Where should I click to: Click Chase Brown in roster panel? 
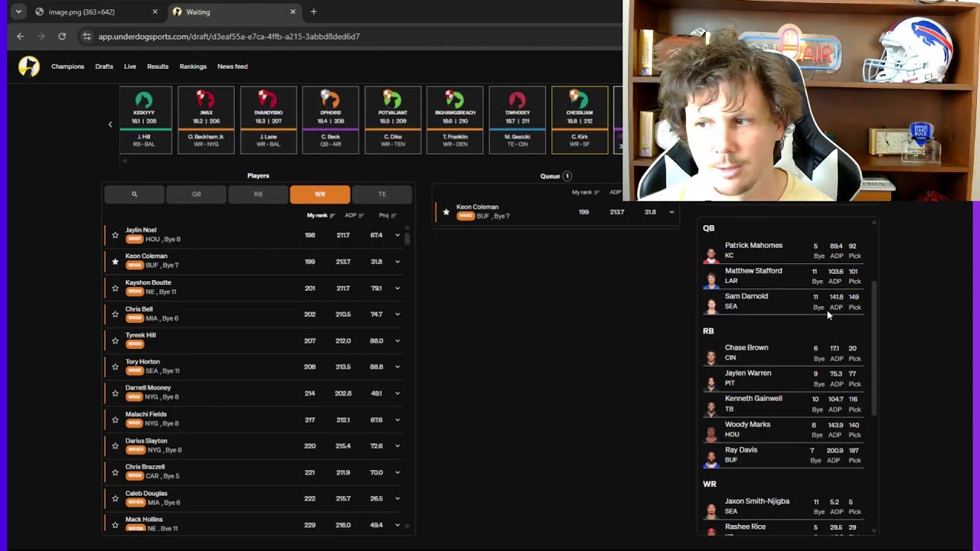pos(783,353)
